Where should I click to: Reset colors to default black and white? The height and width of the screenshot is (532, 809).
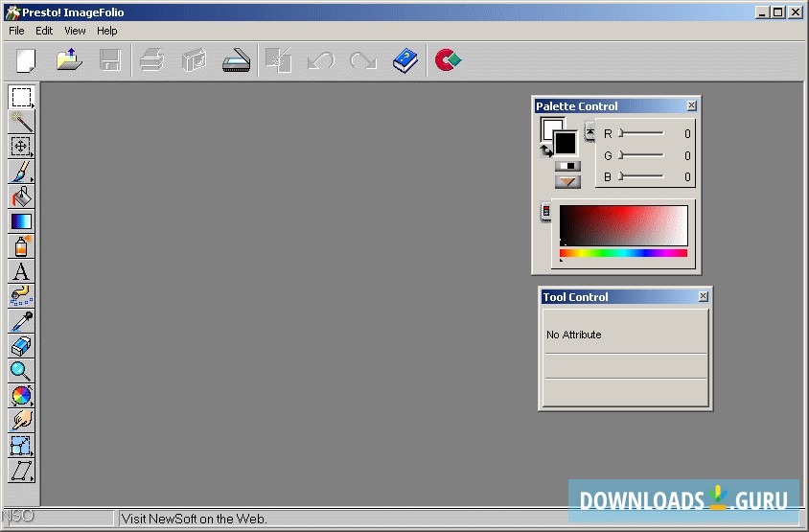567,166
